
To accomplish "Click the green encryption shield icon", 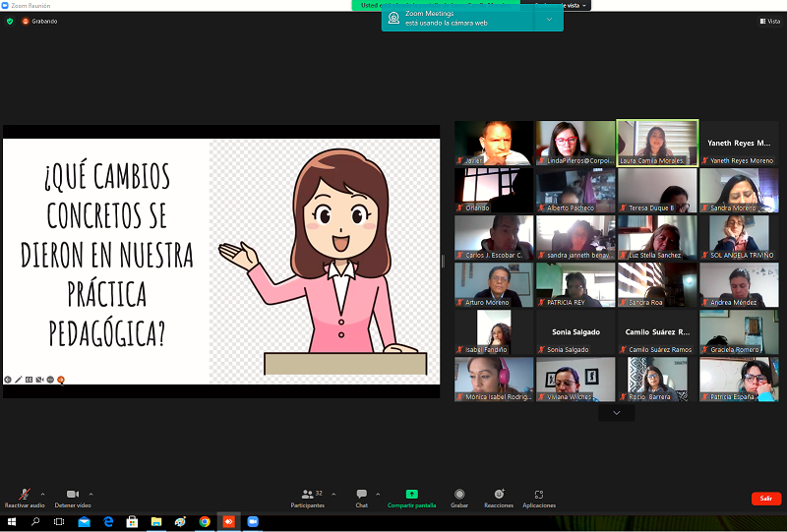I will coord(10,21).
